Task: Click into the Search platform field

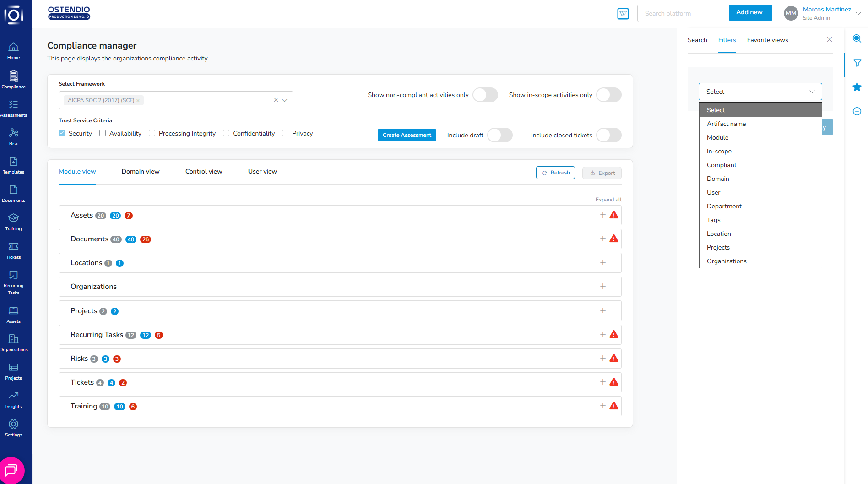Action: point(680,13)
